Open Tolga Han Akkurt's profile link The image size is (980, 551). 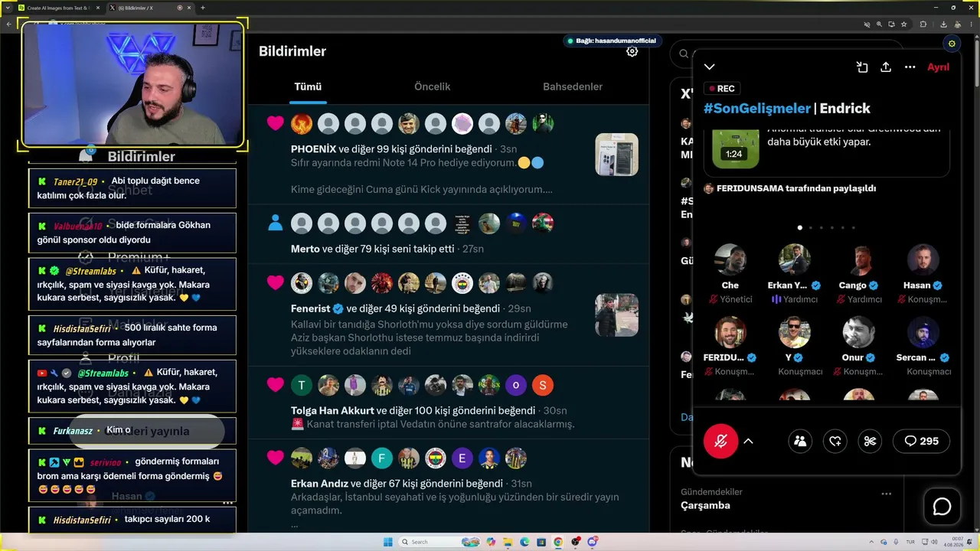coord(332,411)
